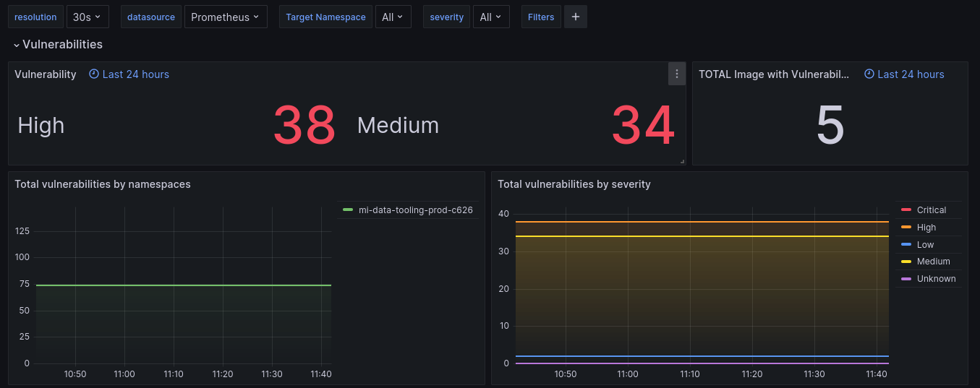Toggle Medium series in severity legend

point(933,262)
